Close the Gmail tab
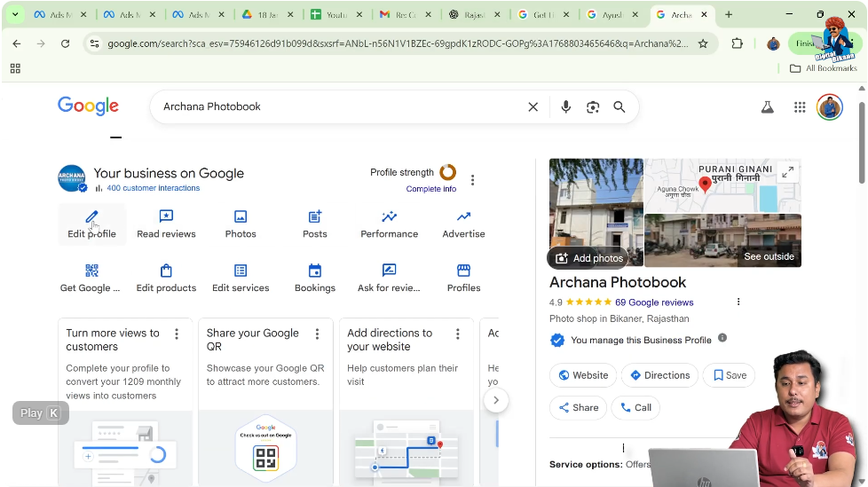This screenshot has width=868, height=487. pyautogui.click(x=428, y=15)
